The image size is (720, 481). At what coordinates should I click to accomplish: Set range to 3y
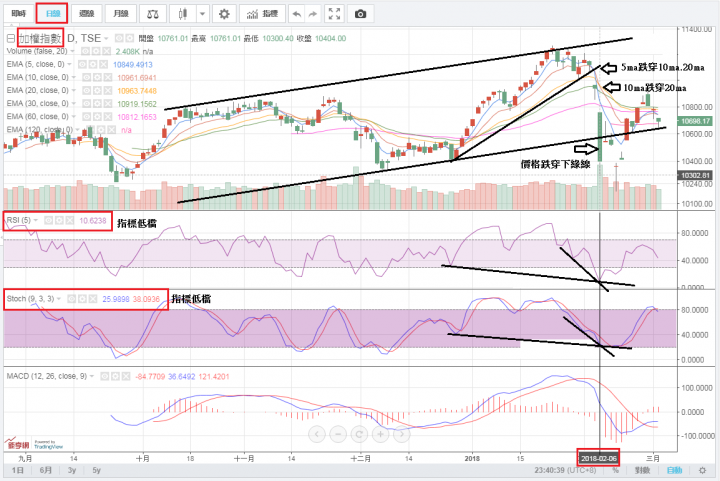72,470
